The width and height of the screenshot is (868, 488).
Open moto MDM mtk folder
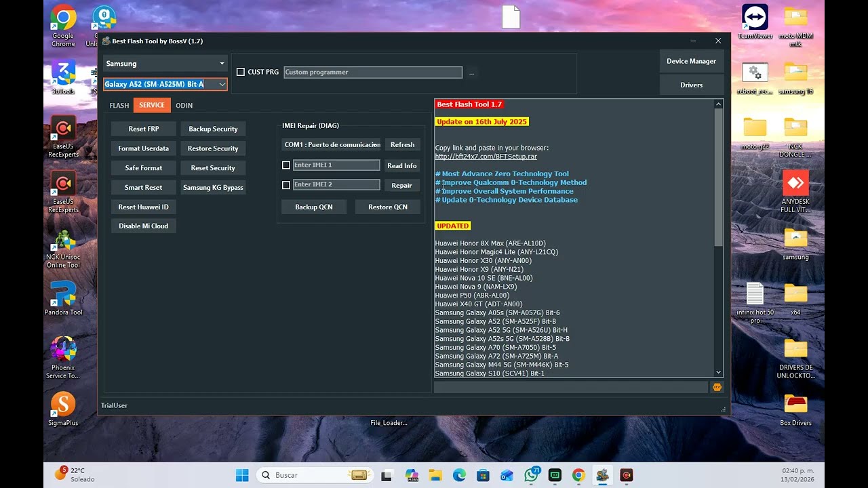coord(795,26)
